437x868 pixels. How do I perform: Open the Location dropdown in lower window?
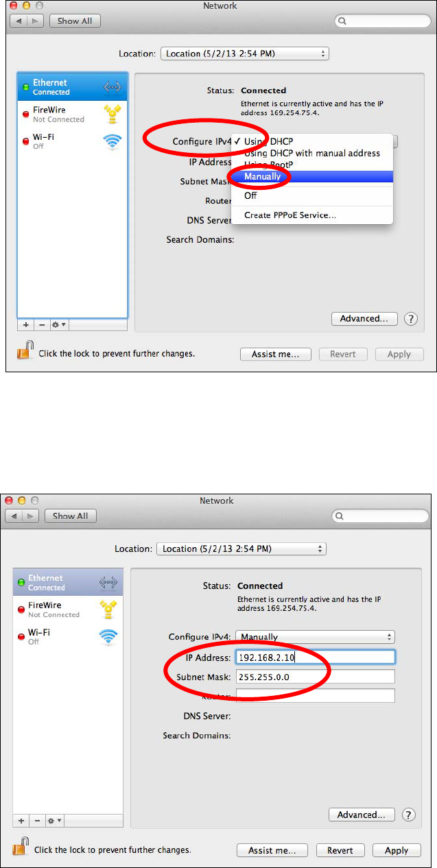[x=241, y=548]
